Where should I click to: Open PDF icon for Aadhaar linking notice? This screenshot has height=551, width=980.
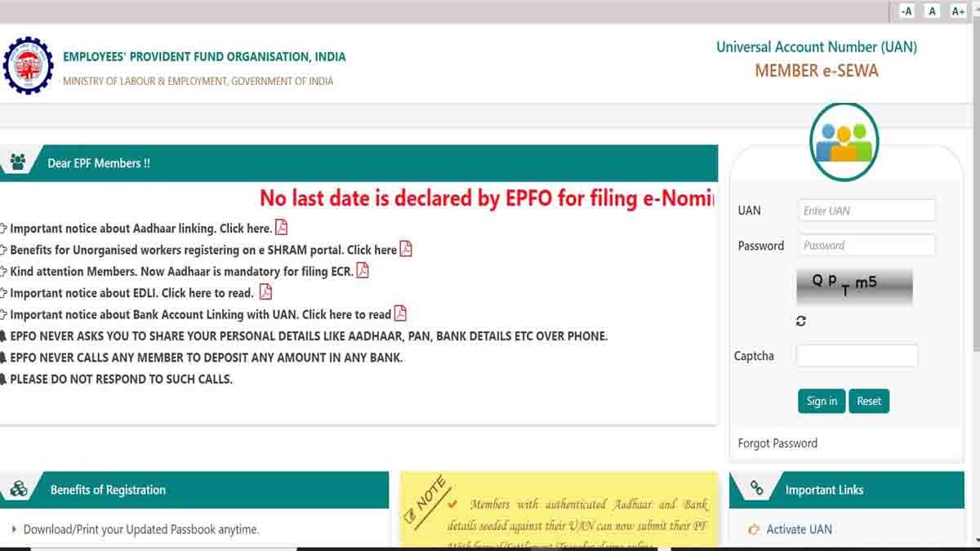pos(281,228)
